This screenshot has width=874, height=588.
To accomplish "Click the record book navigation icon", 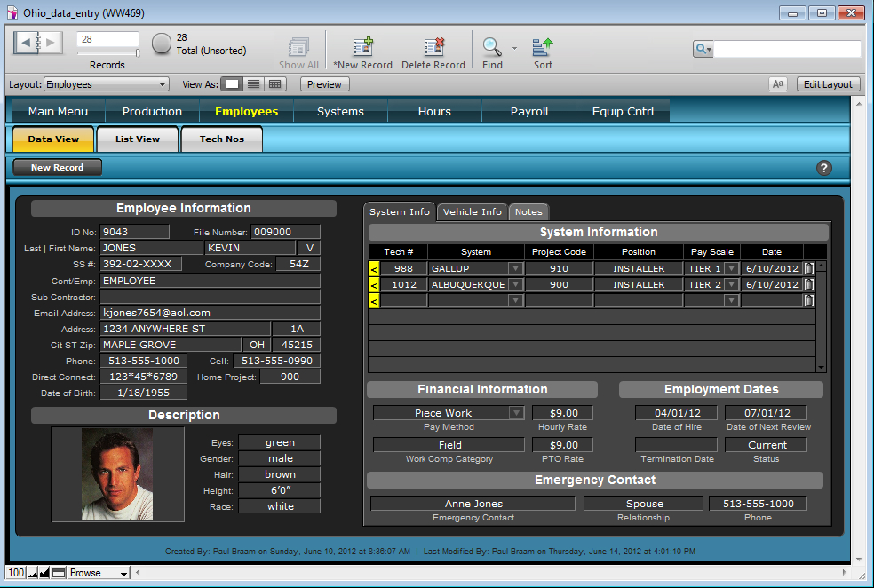I will click(x=38, y=42).
